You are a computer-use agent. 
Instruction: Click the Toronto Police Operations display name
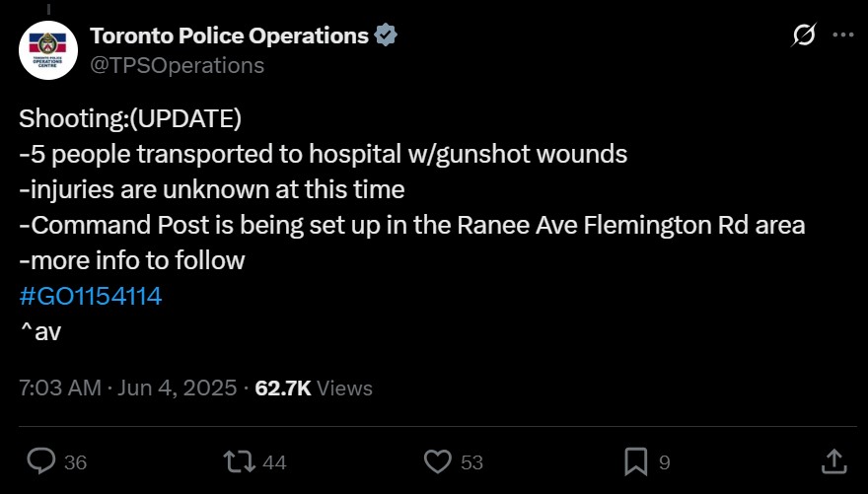[x=229, y=36]
